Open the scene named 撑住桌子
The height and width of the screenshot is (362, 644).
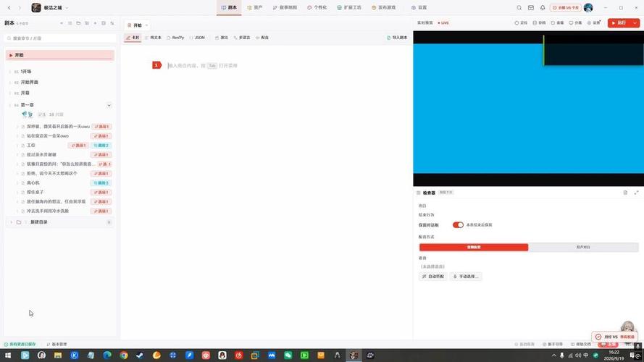35,192
